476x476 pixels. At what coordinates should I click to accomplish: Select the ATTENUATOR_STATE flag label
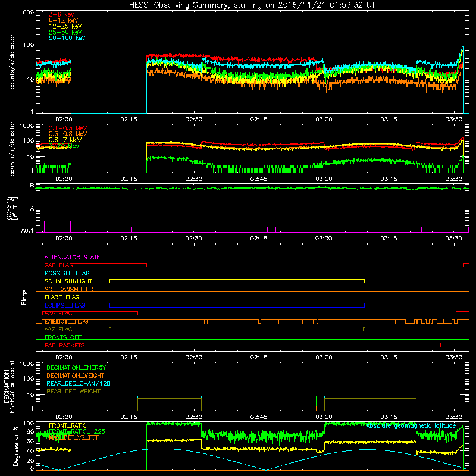[72, 257]
